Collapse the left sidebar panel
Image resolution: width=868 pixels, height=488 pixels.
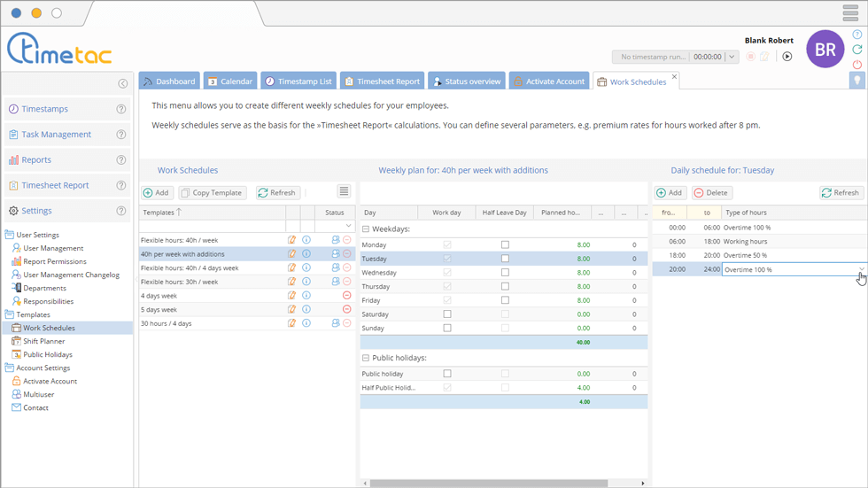(122, 83)
